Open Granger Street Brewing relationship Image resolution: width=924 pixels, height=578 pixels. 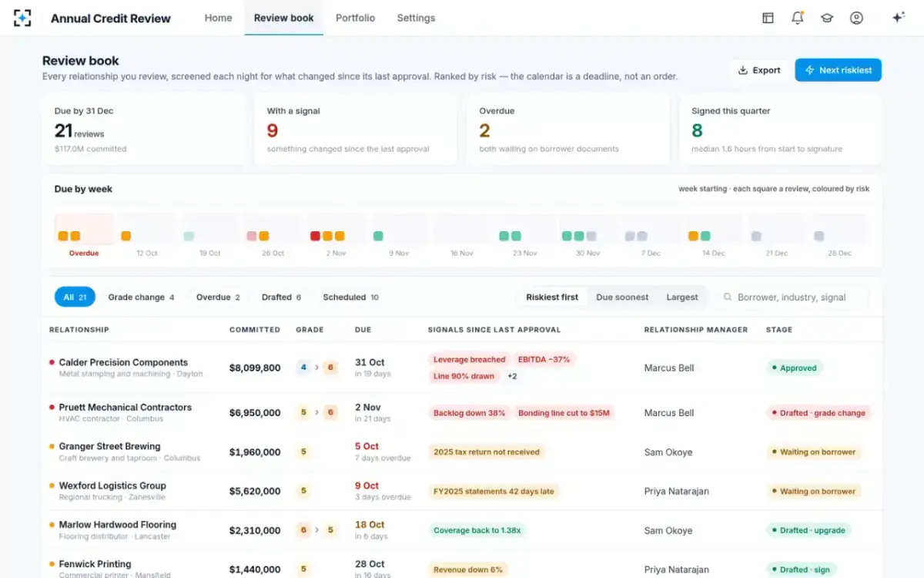109,446
